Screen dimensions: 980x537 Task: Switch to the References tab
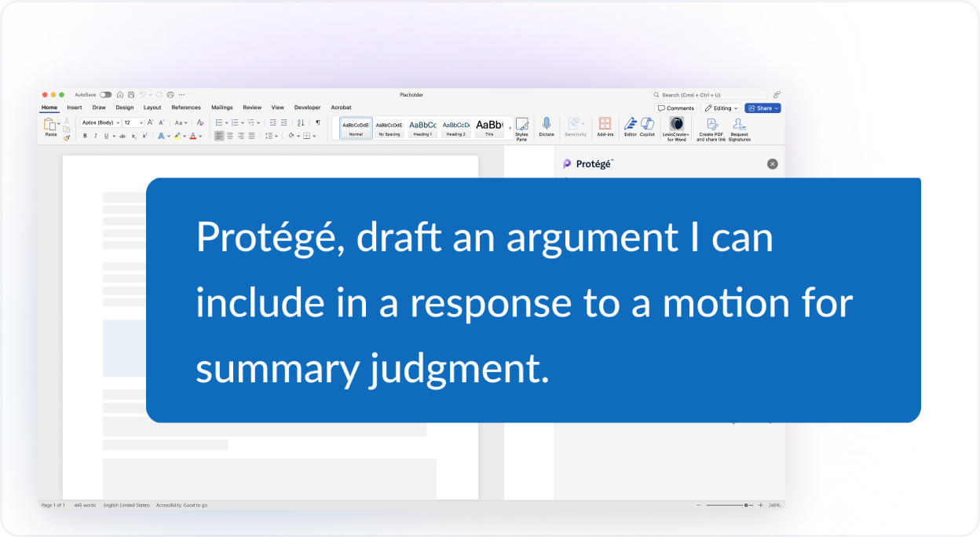186,108
